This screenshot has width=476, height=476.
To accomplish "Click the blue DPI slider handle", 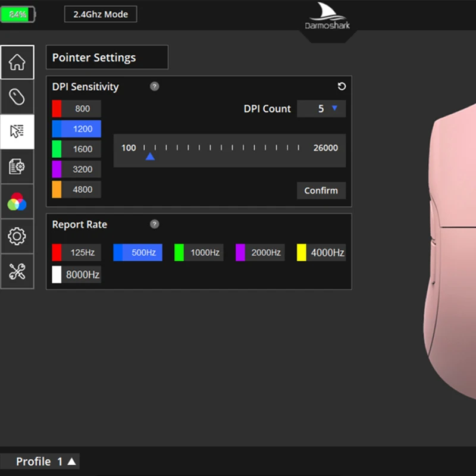I will click(150, 156).
